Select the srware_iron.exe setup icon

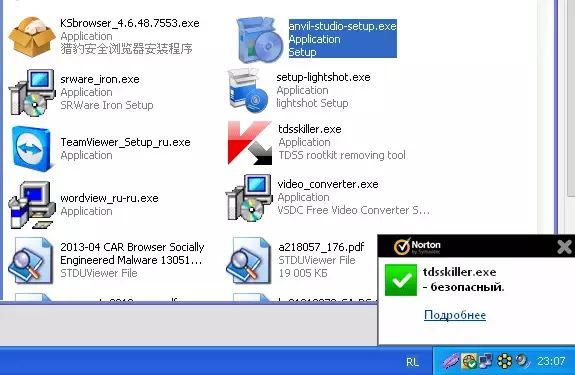tap(32, 93)
